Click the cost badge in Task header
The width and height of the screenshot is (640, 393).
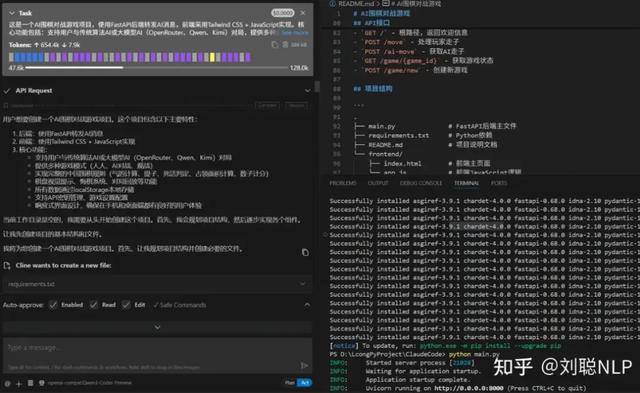(282, 13)
